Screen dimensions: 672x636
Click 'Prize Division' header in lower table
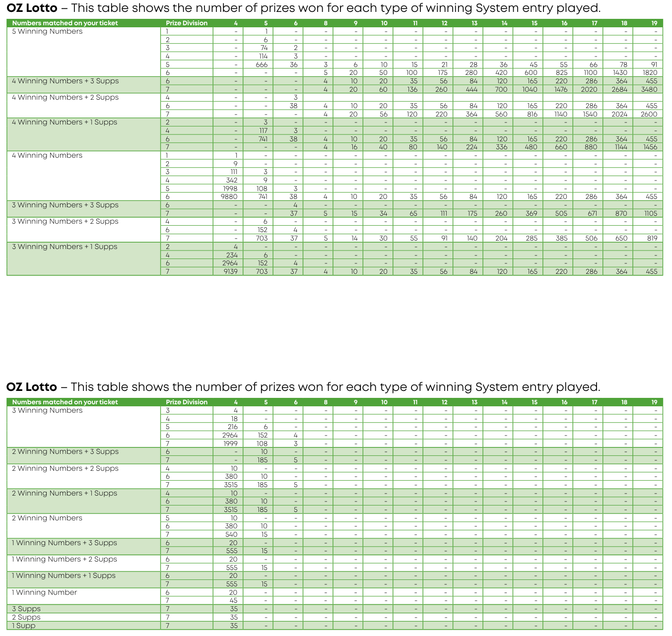coord(187,402)
